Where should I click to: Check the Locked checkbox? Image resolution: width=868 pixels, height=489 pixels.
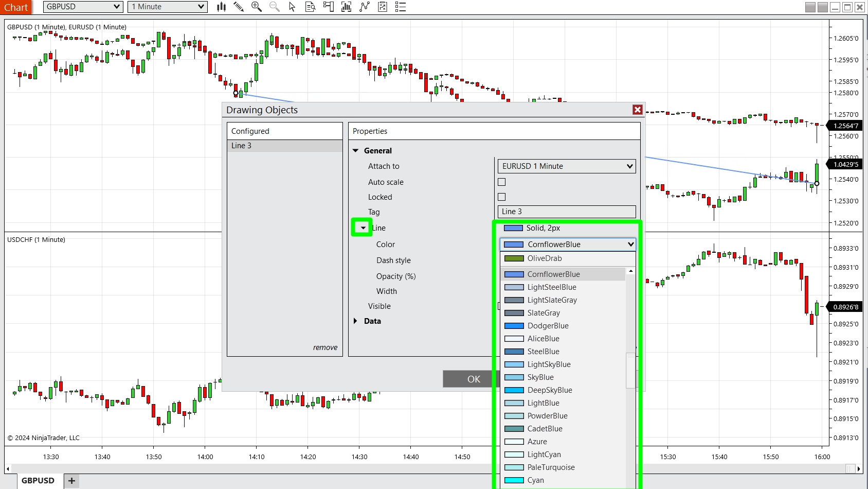click(502, 197)
